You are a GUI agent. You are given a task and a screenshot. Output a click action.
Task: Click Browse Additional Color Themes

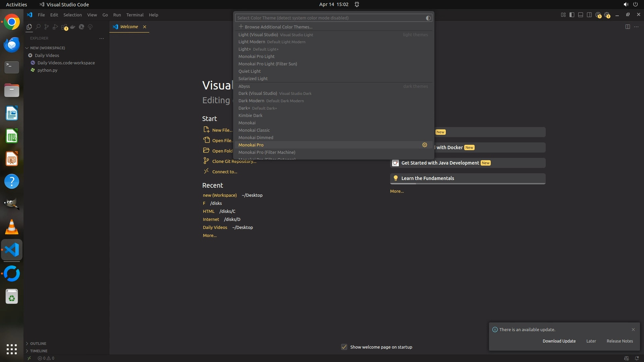[x=278, y=27]
